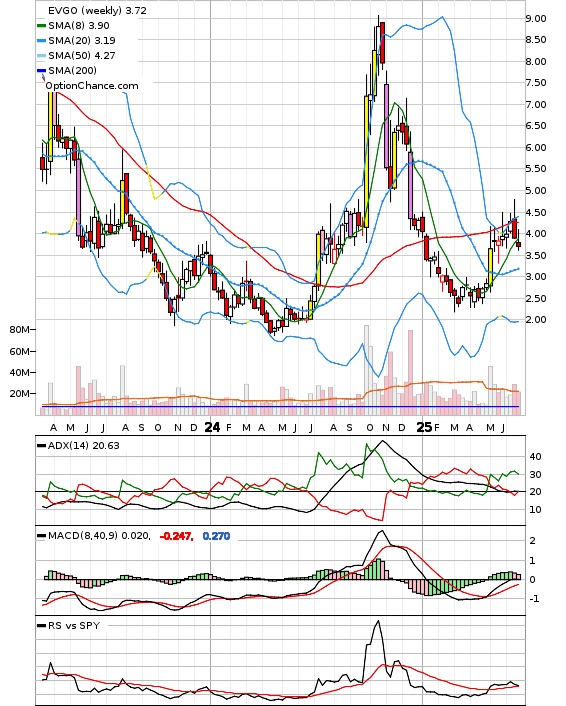This screenshot has height=706, width=566.
Task: Click the black ADX(14) legend marker
Action: 41,446
